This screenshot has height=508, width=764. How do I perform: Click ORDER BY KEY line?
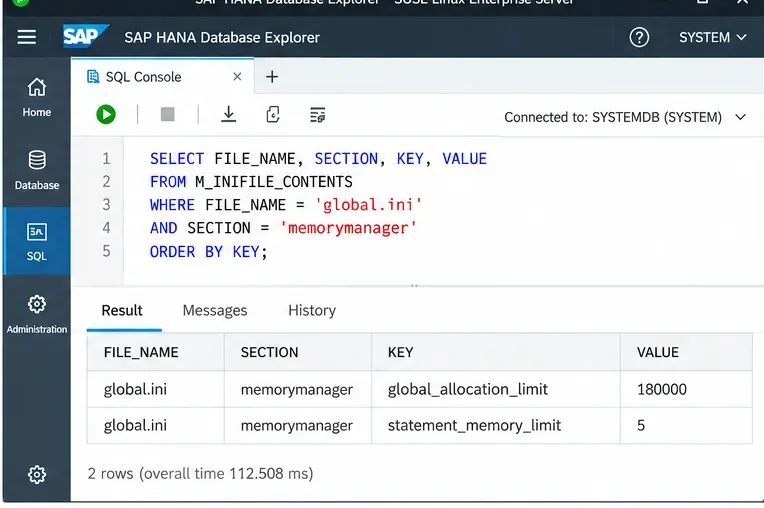[209, 252]
